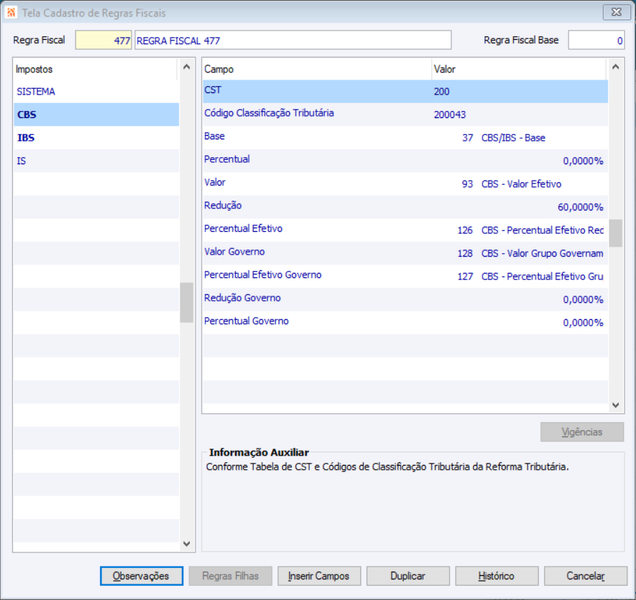Image resolution: width=636 pixels, height=600 pixels.
Task: Click the fields grid scroll down arrow
Action: pyautogui.click(x=615, y=405)
